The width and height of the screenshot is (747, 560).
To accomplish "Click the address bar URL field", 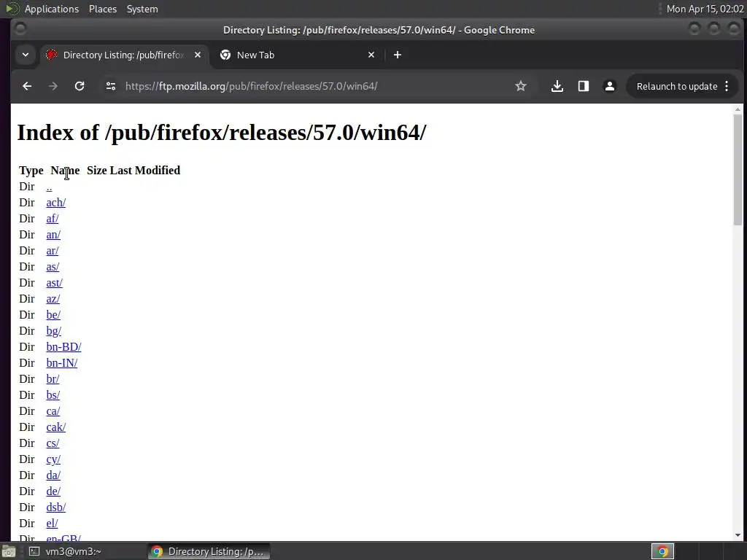I will pyautogui.click(x=314, y=86).
